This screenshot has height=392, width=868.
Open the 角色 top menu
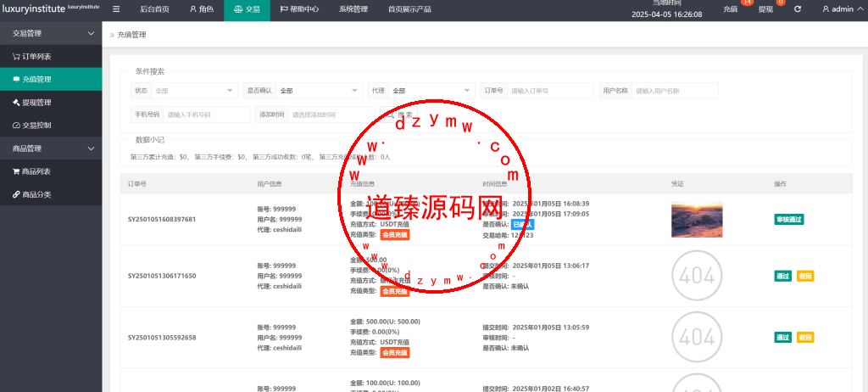point(201,9)
